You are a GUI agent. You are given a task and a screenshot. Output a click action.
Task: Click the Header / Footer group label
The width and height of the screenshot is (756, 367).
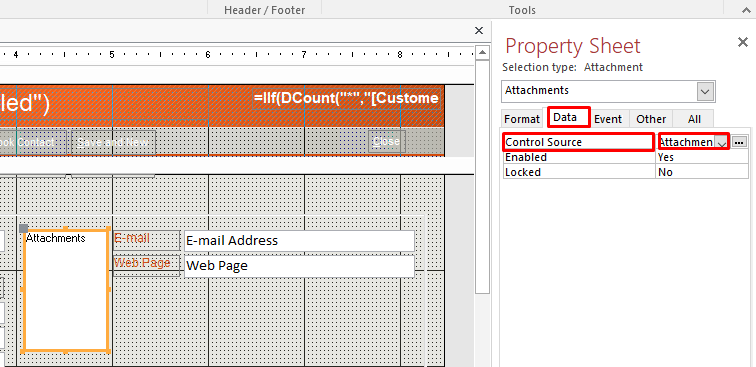[x=264, y=10]
